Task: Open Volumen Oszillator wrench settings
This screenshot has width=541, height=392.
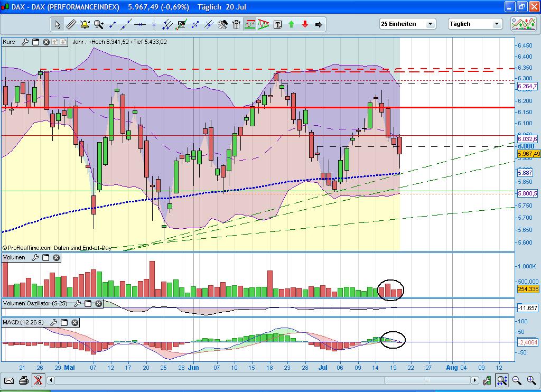Action: coord(77,303)
